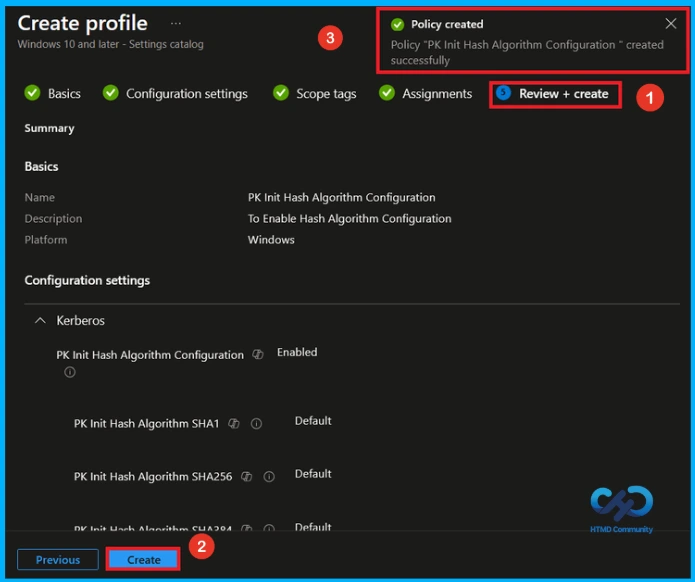Click the 'Windows 10 and later - Settings catalog' subtitle
This screenshot has width=695, height=582.
[110, 44]
